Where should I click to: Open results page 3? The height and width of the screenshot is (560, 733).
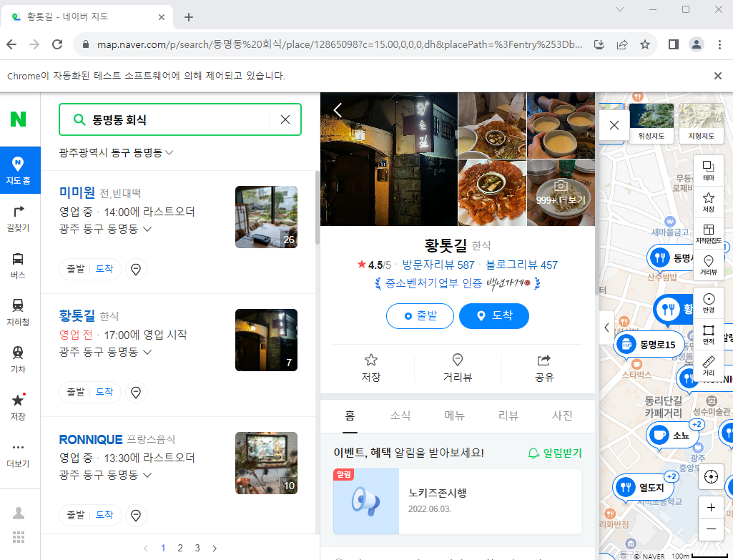[x=197, y=549]
